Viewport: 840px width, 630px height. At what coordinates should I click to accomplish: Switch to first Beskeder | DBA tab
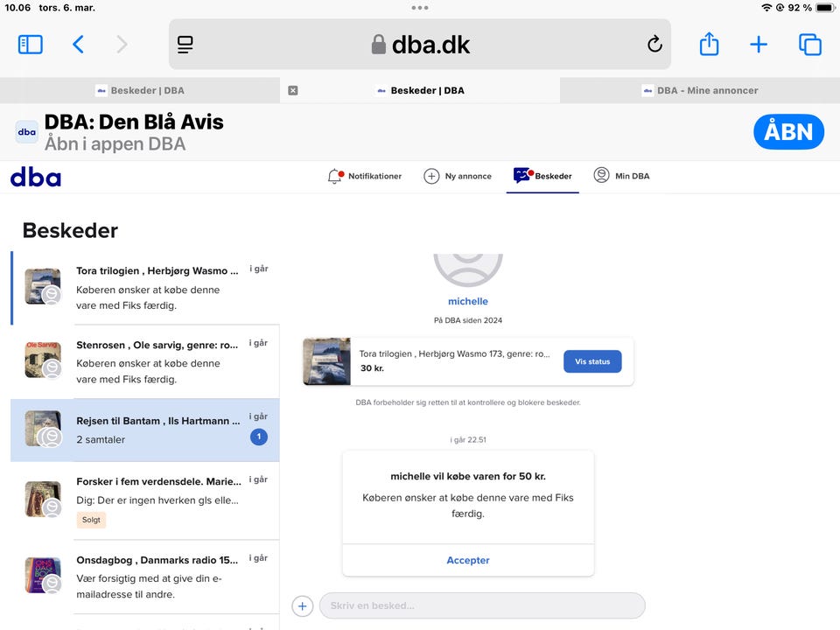(x=140, y=90)
